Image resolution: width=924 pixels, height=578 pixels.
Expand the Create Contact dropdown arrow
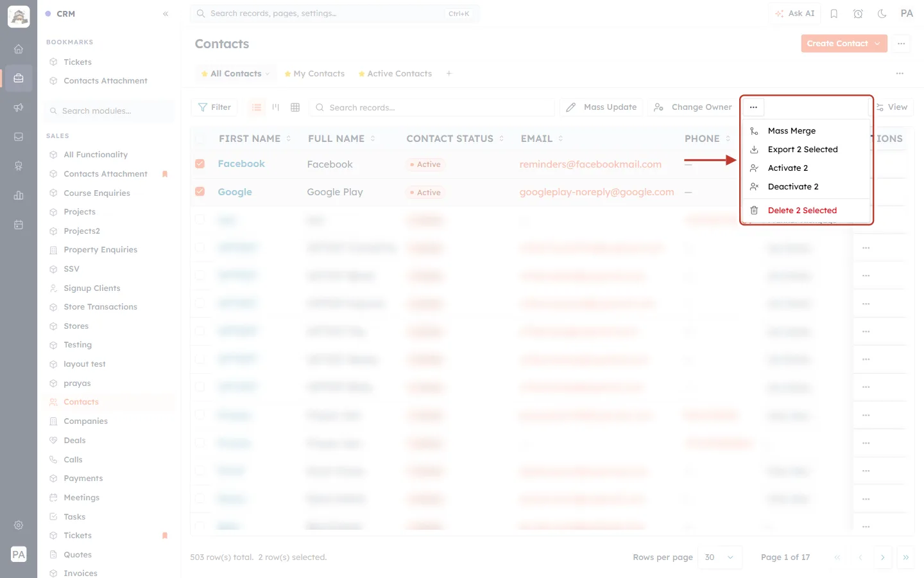click(x=877, y=44)
